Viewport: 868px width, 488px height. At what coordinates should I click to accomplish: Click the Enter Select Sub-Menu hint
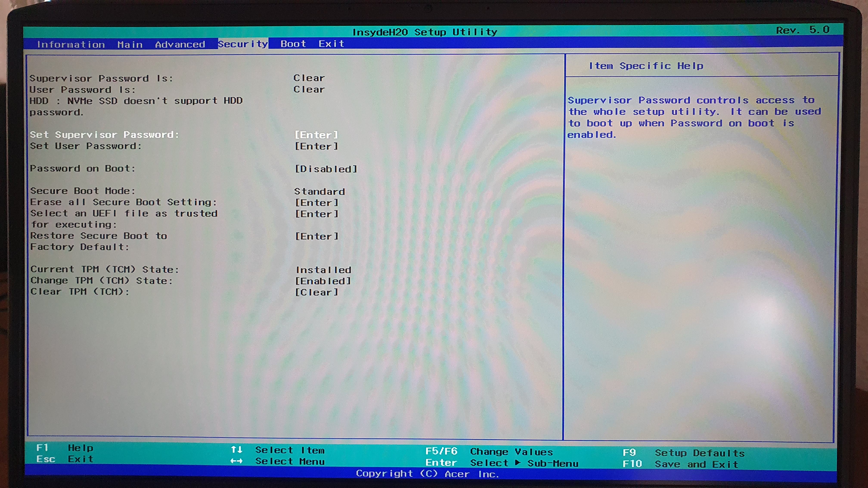502,463
